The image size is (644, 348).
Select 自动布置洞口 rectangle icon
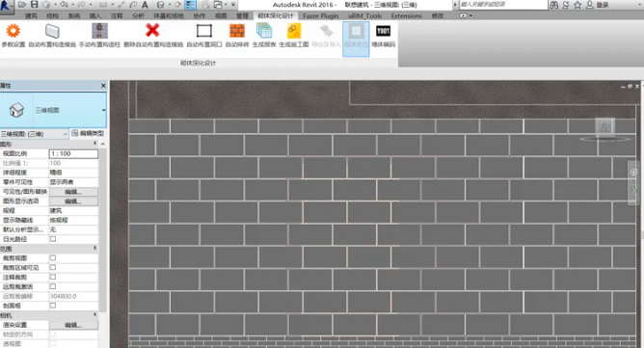(x=204, y=31)
